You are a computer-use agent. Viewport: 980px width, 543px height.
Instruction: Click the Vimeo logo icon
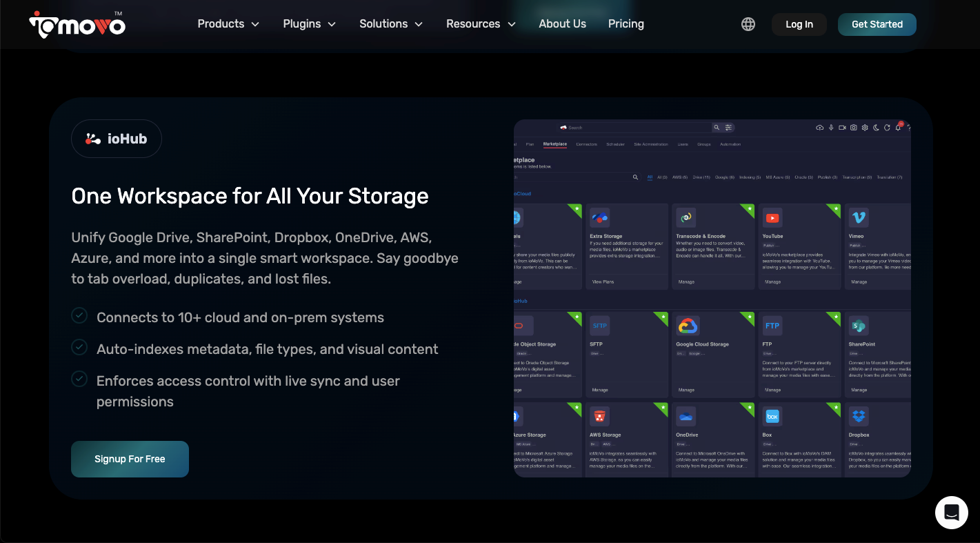pos(859,218)
